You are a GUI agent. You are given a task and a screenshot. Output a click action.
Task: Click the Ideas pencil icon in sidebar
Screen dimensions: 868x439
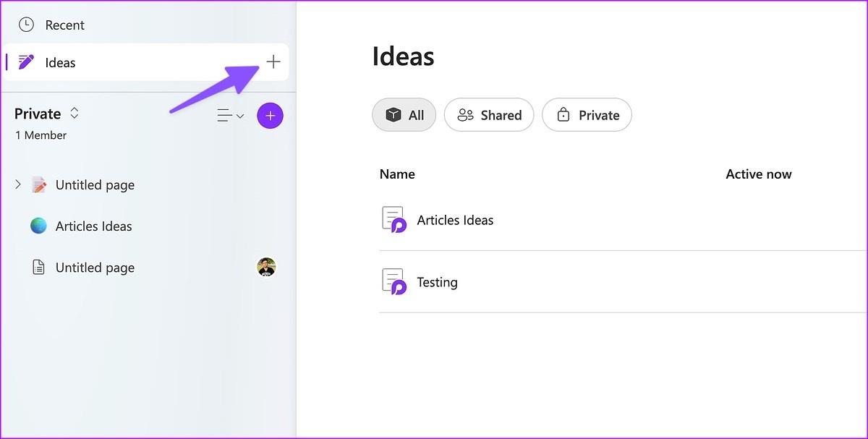(27, 62)
